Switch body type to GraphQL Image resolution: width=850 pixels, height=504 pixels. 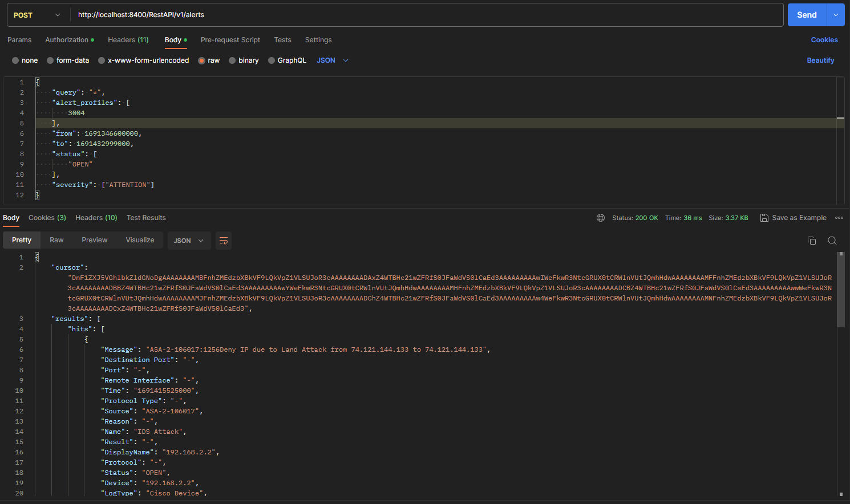[x=272, y=60]
